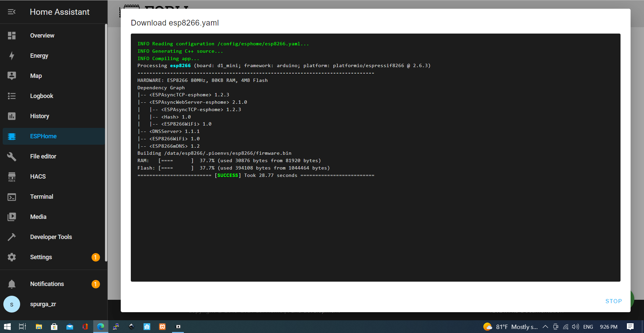Screen dimensions: 644x333
Task: Open the PuTTY icon on the taskbar
Action: [116, 327]
